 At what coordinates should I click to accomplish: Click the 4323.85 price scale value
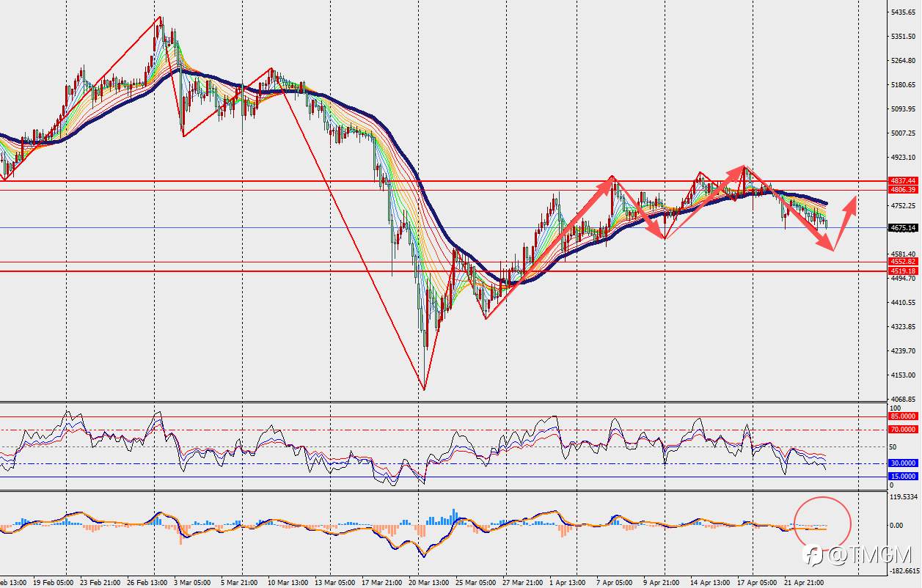click(x=904, y=327)
